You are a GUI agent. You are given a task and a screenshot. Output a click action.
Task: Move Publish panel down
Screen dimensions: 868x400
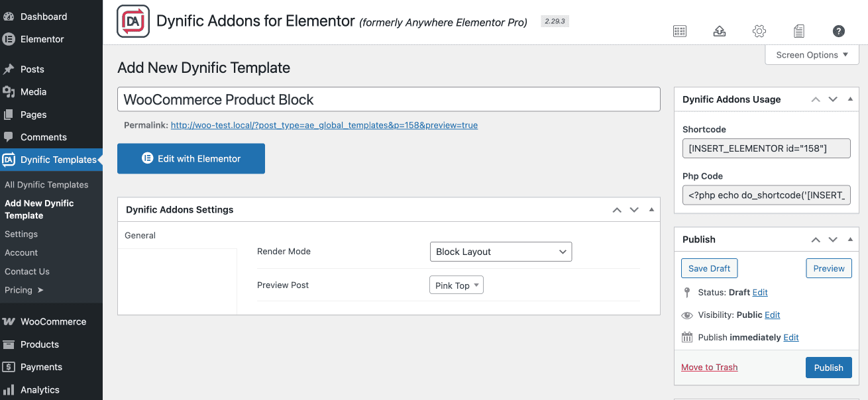[x=833, y=240]
